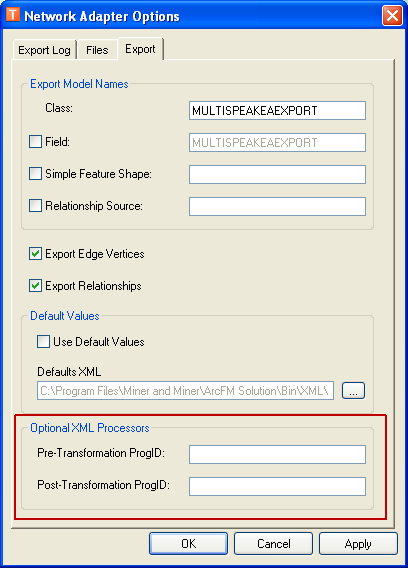The width and height of the screenshot is (408, 568).
Task: Click the Post-Transformation ProgID field
Action: 277,486
